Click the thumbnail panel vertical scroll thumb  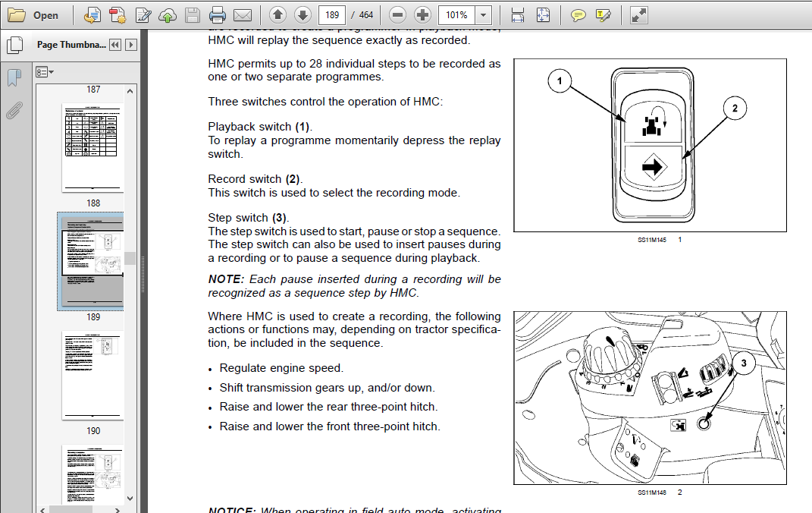pyautogui.click(x=130, y=258)
